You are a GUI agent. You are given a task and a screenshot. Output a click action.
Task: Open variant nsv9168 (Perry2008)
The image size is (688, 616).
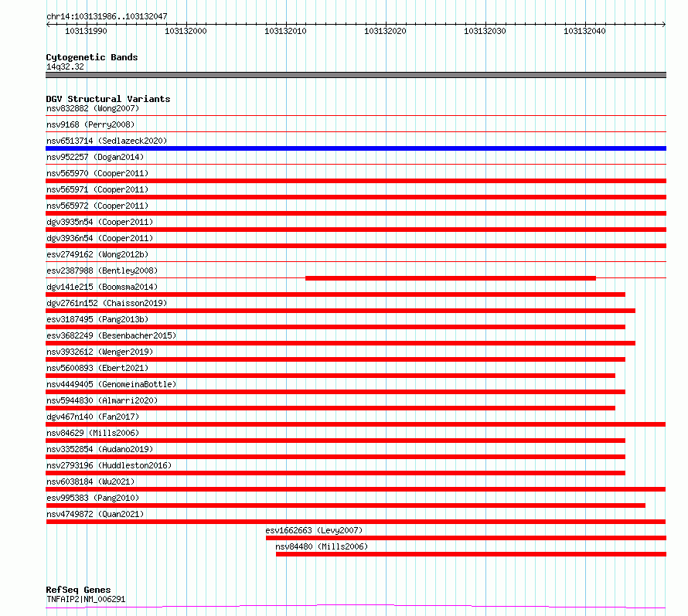[90, 124]
